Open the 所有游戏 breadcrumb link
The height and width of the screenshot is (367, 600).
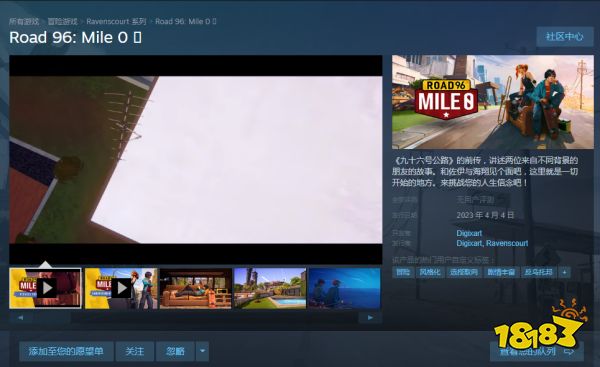(x=24, y=21)
